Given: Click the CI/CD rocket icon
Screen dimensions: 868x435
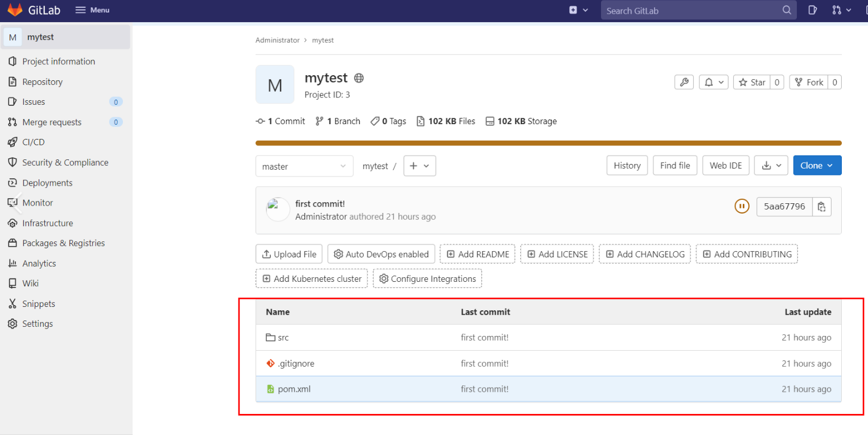Looking at the screenshot, I should pos(12,142).
